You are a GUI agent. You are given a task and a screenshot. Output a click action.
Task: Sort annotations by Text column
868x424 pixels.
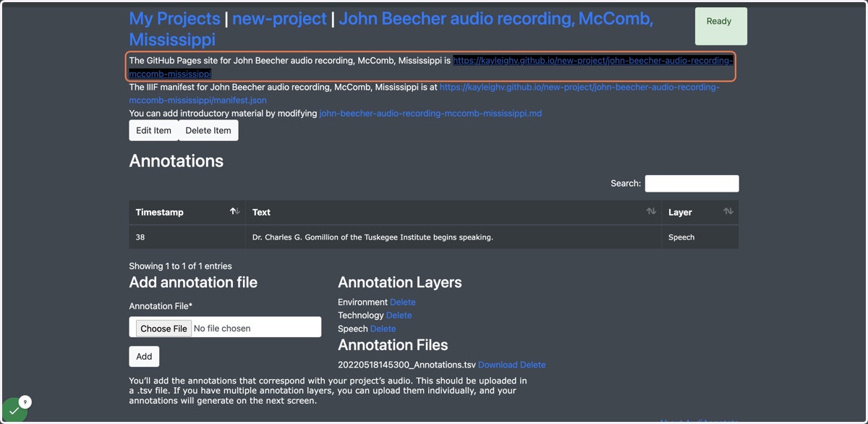click(454, 212)
